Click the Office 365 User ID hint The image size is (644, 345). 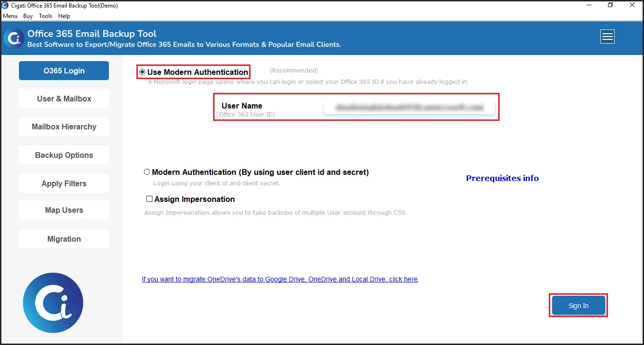[246, 114]
